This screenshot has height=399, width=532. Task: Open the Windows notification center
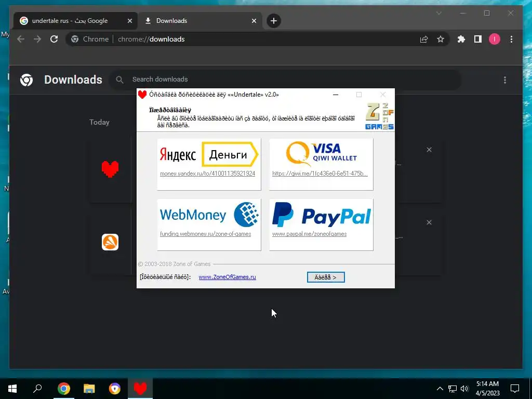pos(515,389)
